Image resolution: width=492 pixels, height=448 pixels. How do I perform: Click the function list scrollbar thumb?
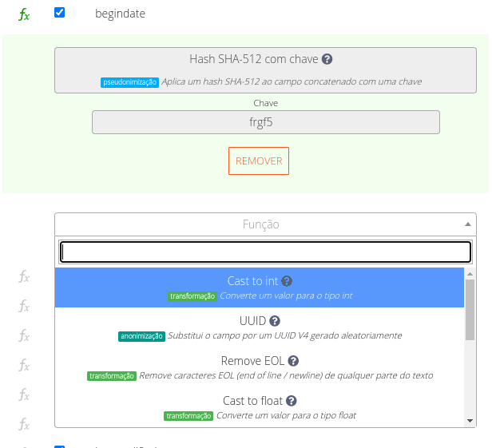470,307
